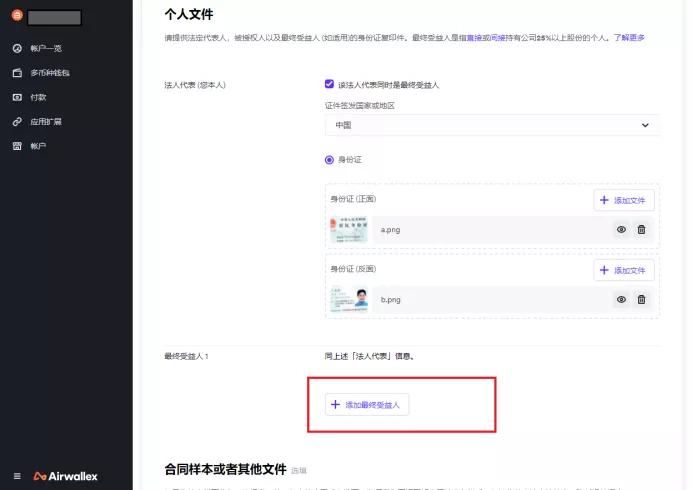The width and height of the screenshot is (692, 490).
Task: Open the 了解更多 link
Action: coord(629,37)
